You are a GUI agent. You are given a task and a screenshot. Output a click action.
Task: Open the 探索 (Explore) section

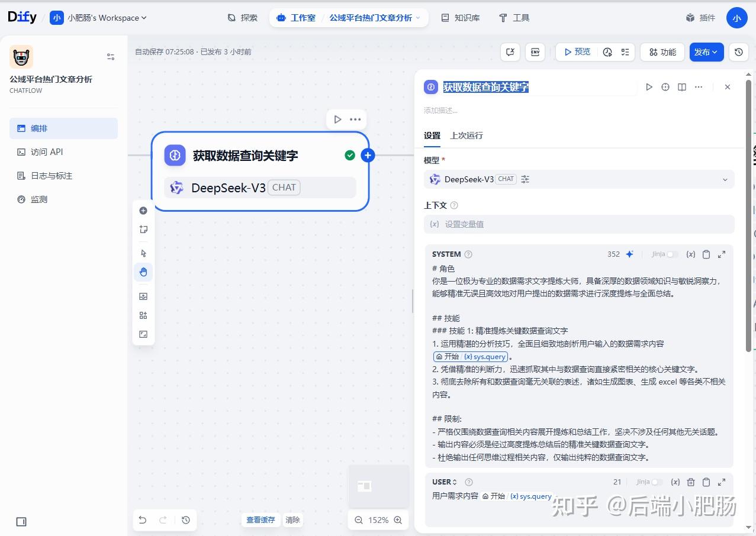(x=242, y=18)
